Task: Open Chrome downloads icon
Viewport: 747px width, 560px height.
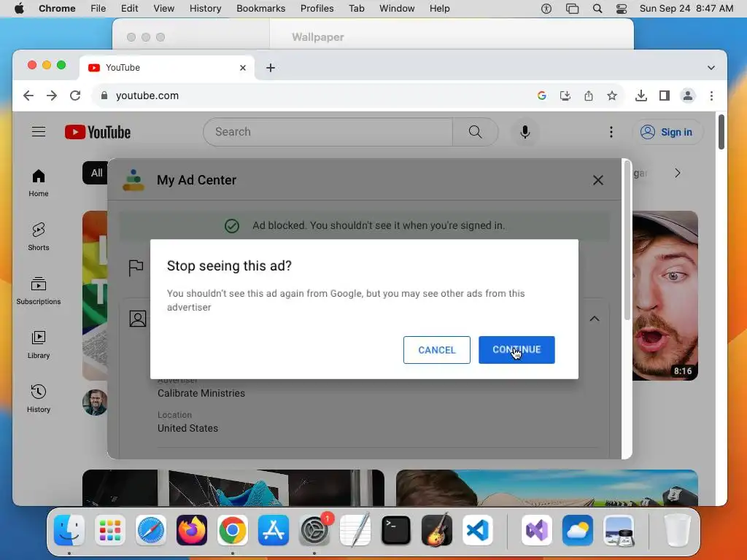Action: (641, 96)
